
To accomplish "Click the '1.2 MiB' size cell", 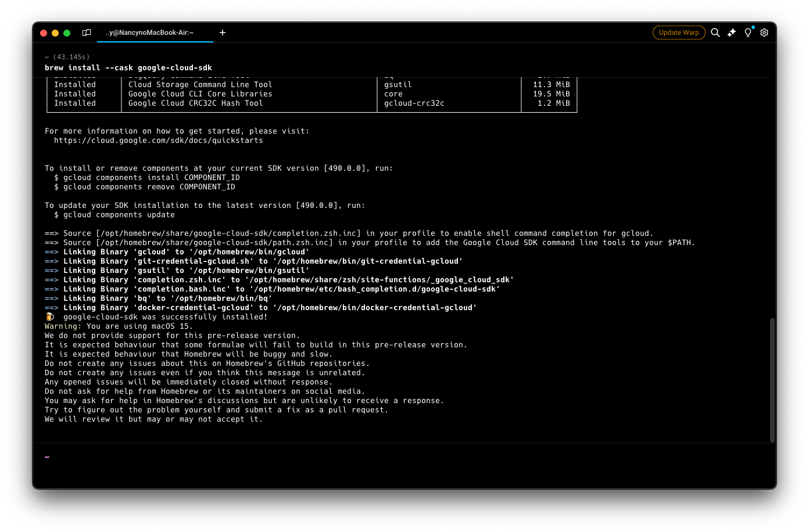I will point(554,103).
